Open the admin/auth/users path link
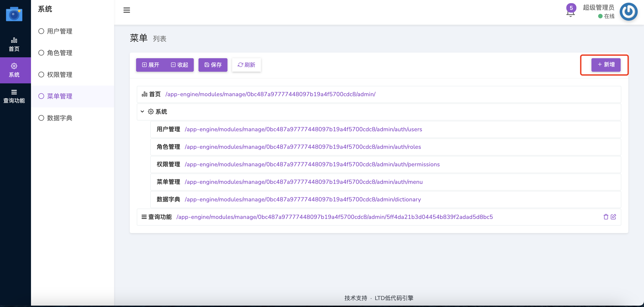644x307 pixels. (303, 129)
